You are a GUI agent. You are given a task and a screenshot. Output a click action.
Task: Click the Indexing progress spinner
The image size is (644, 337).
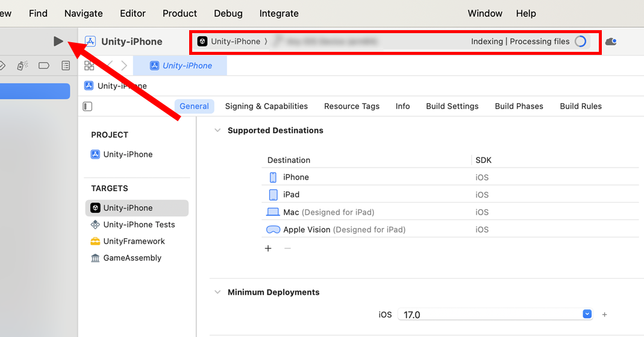click(x=580, y=42)
